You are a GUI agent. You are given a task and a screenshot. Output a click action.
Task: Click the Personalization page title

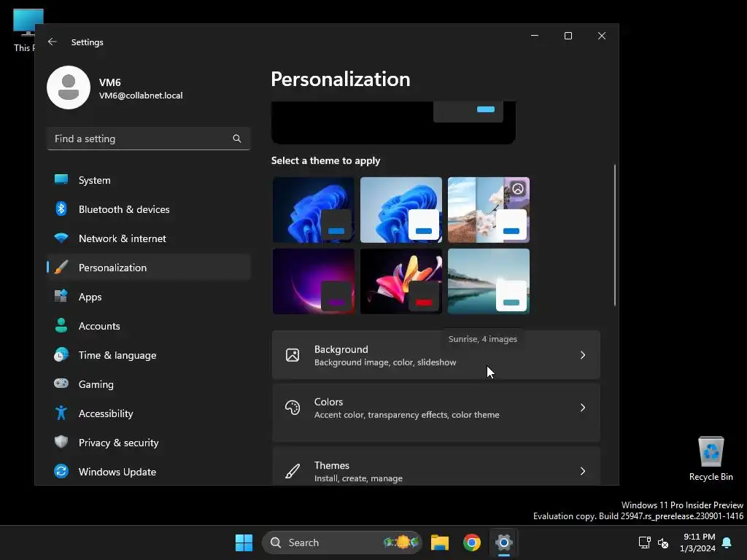(x=340, y=79)
